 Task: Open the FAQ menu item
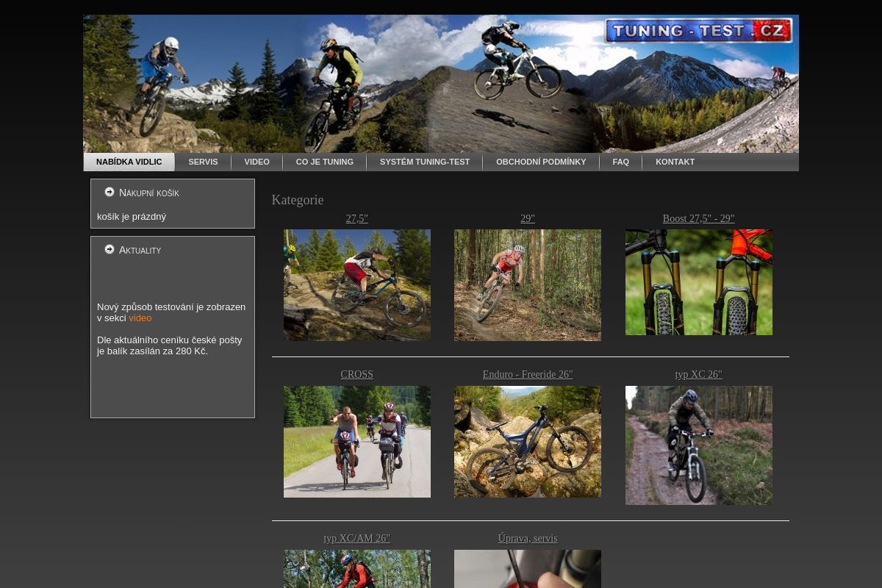click(620, 162)
